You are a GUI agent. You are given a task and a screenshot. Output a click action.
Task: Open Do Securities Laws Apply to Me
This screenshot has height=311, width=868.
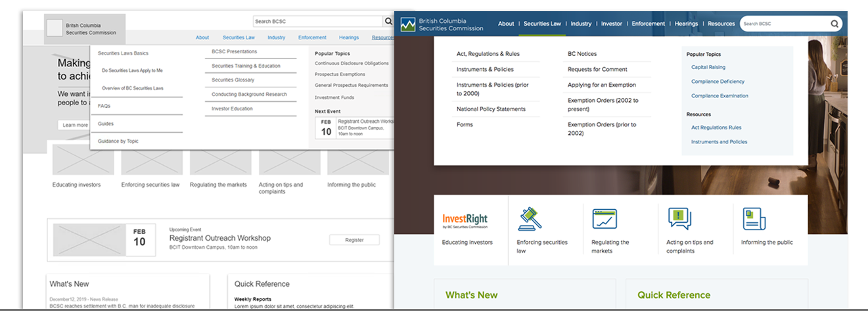[x=132, y=70]
